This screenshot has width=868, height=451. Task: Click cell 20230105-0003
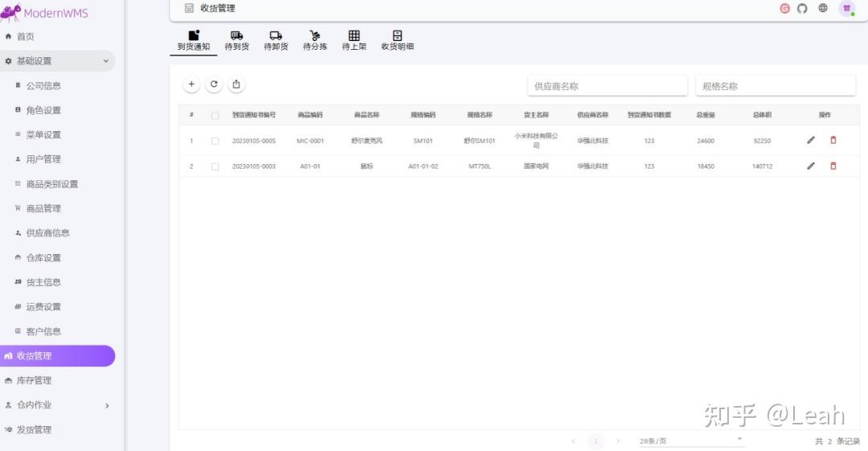[x=254, y=166]
